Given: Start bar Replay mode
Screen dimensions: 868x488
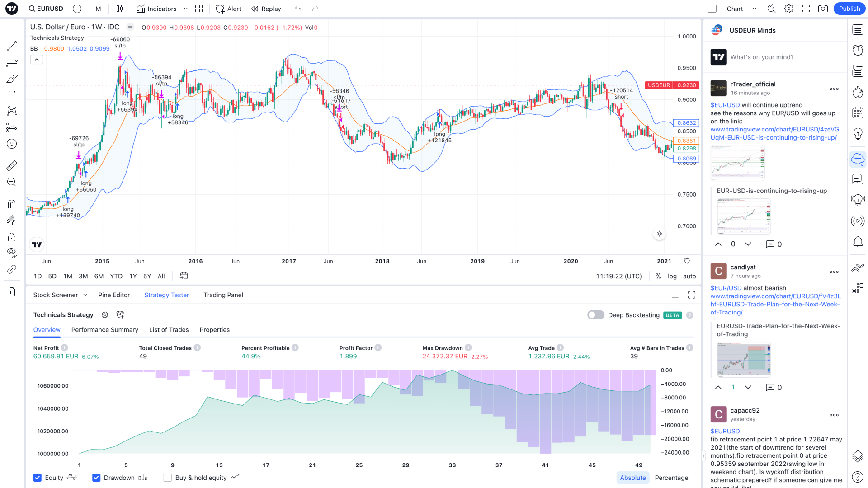Looking at the screenshot, I should point(266,9).
